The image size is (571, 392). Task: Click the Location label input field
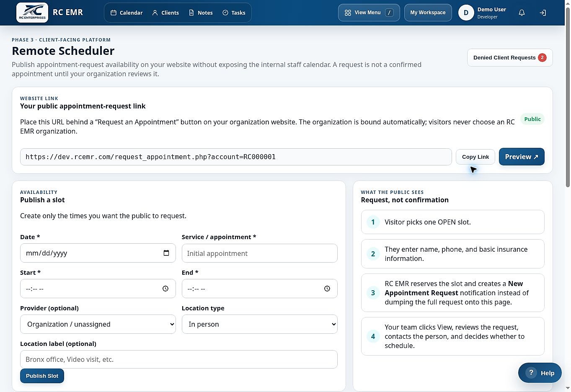[178, 359]
